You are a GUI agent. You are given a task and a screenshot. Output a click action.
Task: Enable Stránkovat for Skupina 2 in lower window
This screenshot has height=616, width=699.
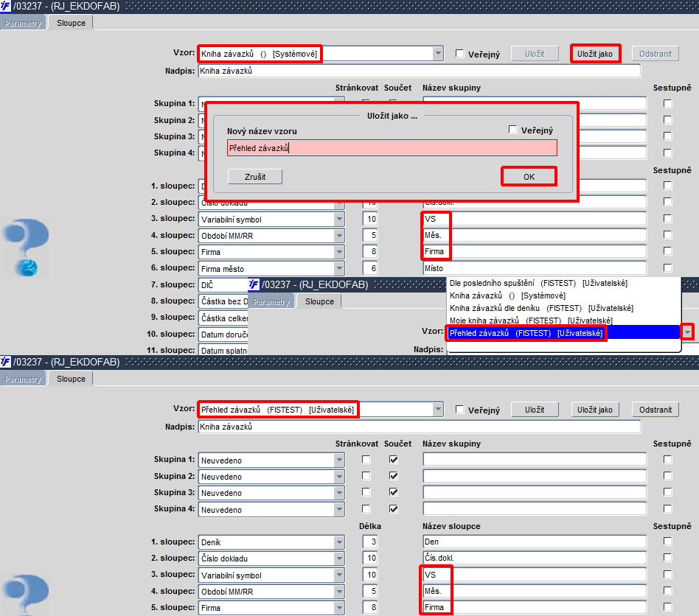tap(366, 476)
